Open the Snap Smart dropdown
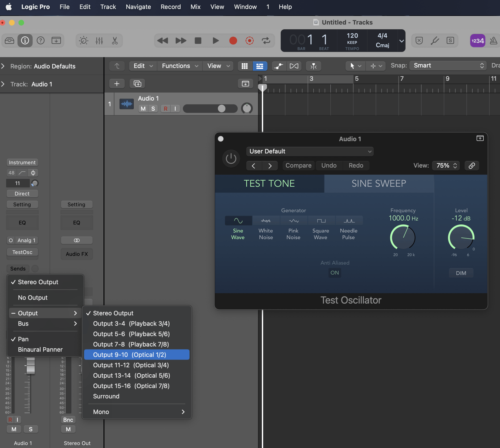500x448 pixels. click(448, 66)
